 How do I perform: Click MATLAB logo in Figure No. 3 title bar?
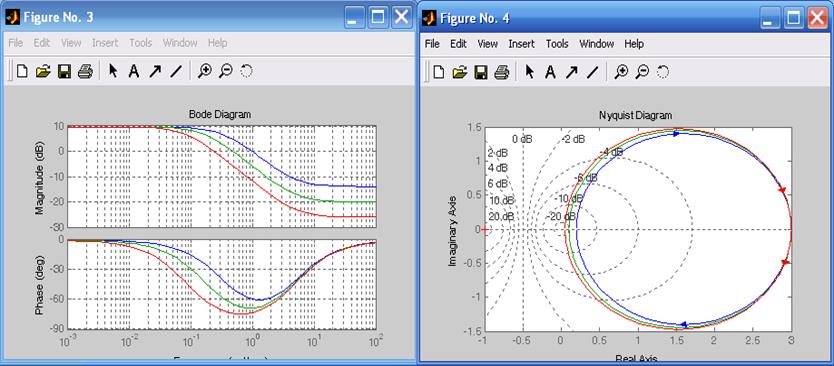[x=13, y=18]
